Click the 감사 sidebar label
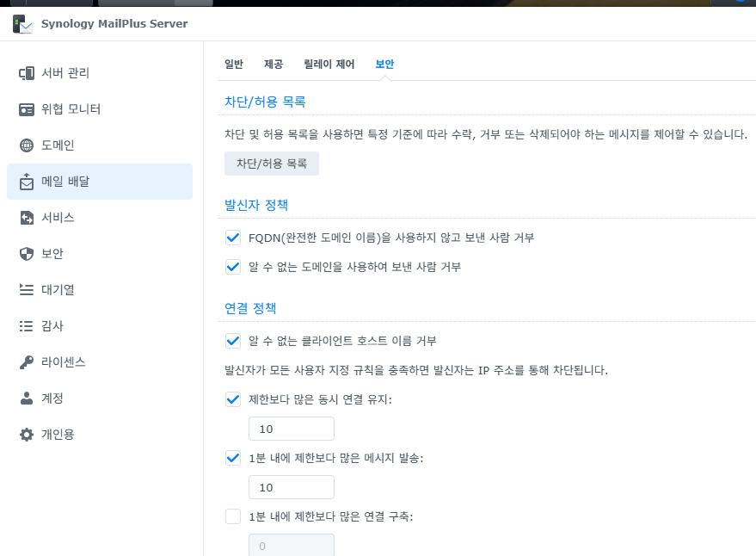Viewport: 756px width, 556px height. click(52, 326)
